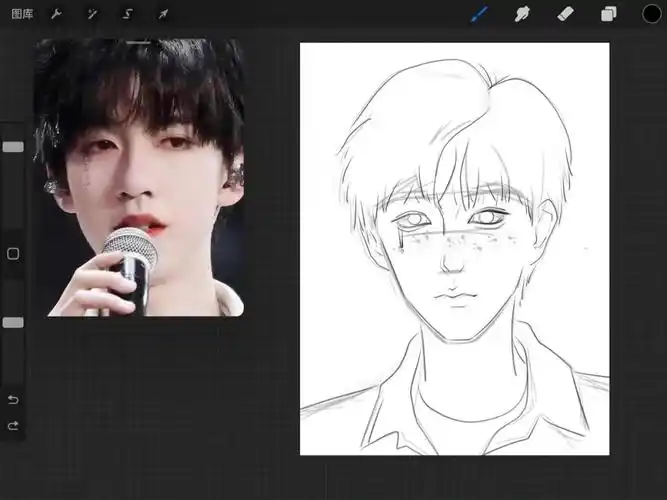This screenshot has width=667, height=500.
Task: Open the 图库 gallery
Action: [22, 14]
